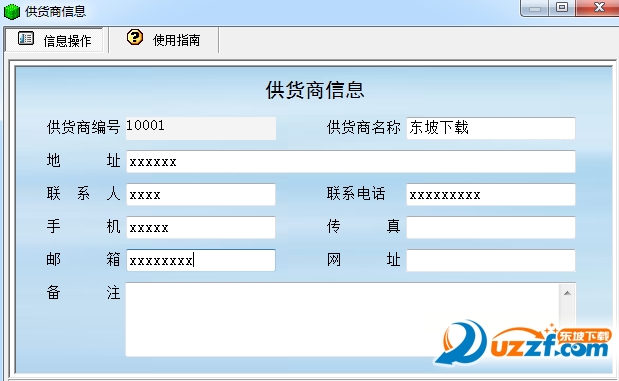619x381 pixels.
Task: Click the 联系电话 label
Action: point(356,194)
